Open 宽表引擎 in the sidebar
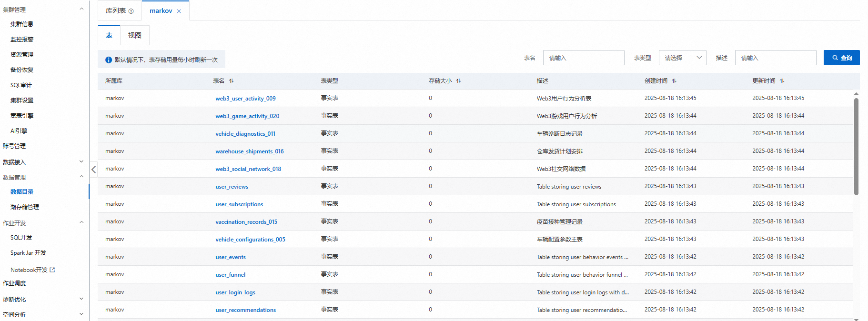 22,116
